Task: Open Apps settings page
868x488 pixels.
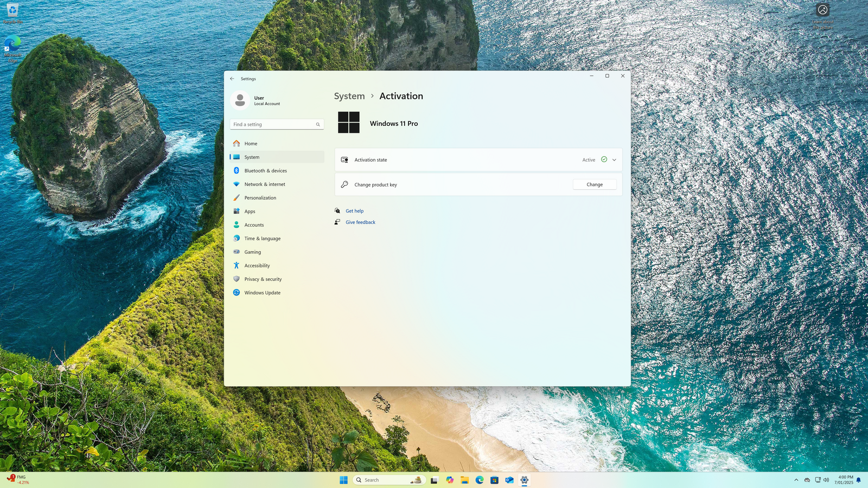Action: point(277,211)
